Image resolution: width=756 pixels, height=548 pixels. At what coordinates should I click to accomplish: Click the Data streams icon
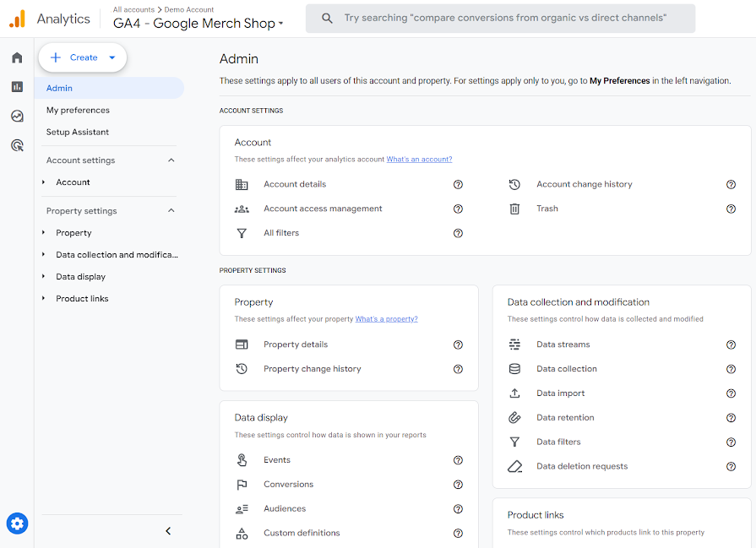pyautogui.click(x=514, y=345)
